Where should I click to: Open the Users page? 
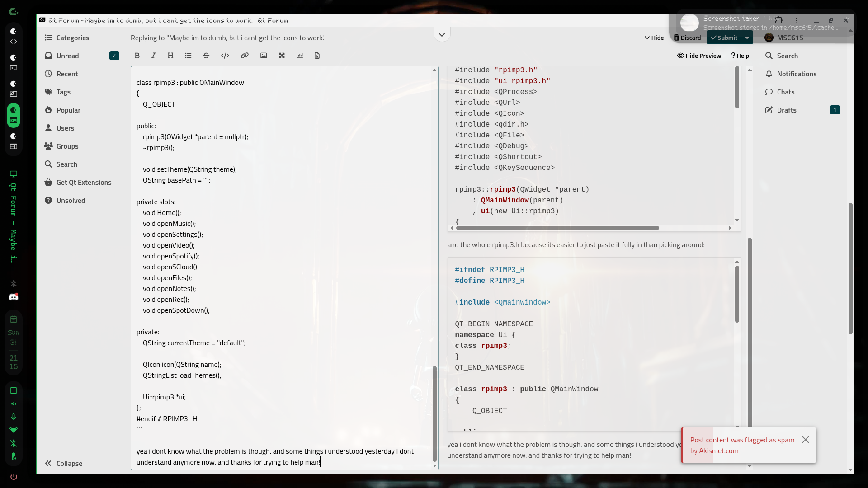tap(65, 128)
